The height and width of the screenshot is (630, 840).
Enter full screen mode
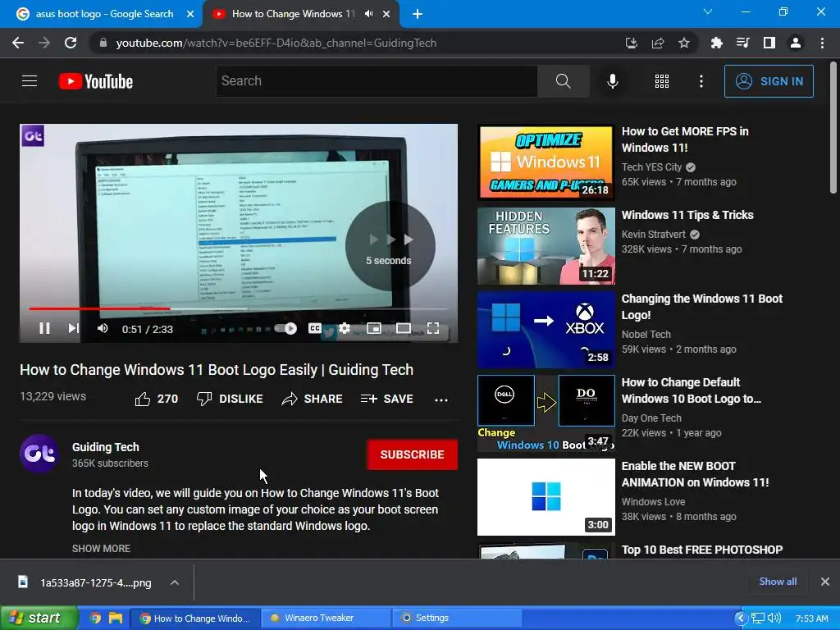433,328
